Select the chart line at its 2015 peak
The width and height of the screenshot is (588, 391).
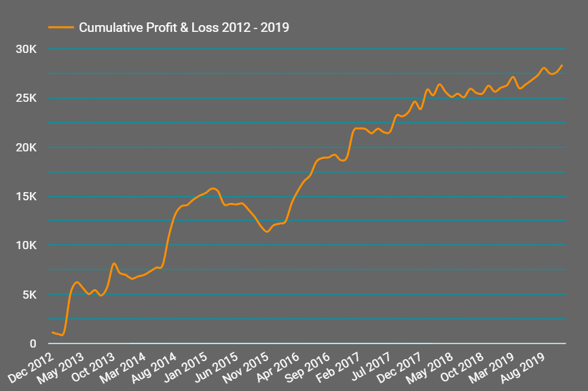pyautogui.click(x=213, y=189)
